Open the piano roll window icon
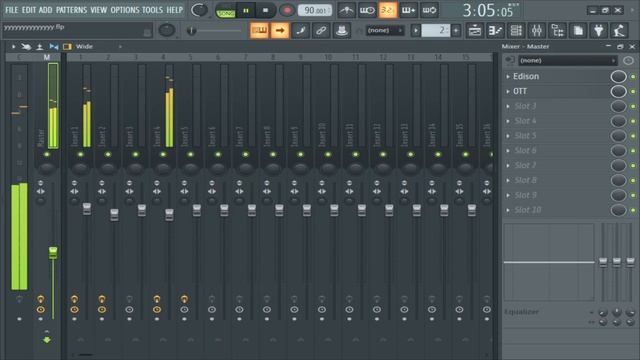This screenshot has height=360, width=640. [496, 30]
